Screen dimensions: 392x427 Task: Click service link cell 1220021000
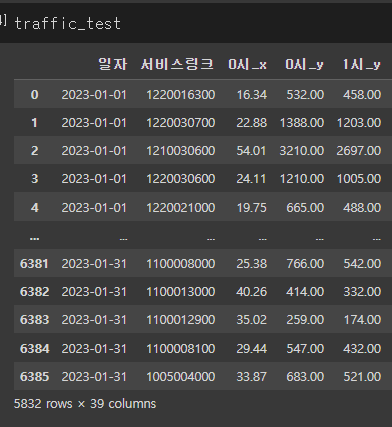tap(181, 208)
